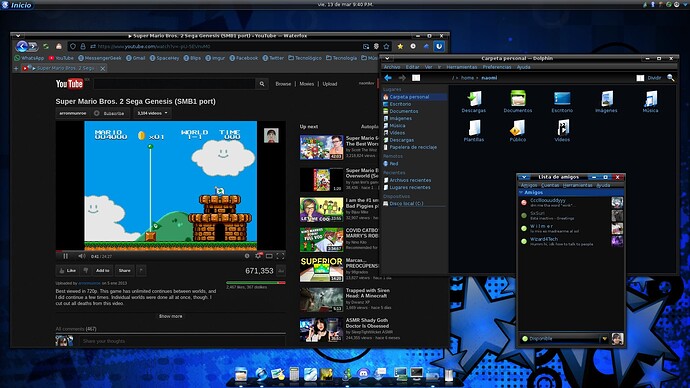Click Dolphin view mode icon beside arrows
The width and height of the screenshot is (690, 388).
pos(416,77)
